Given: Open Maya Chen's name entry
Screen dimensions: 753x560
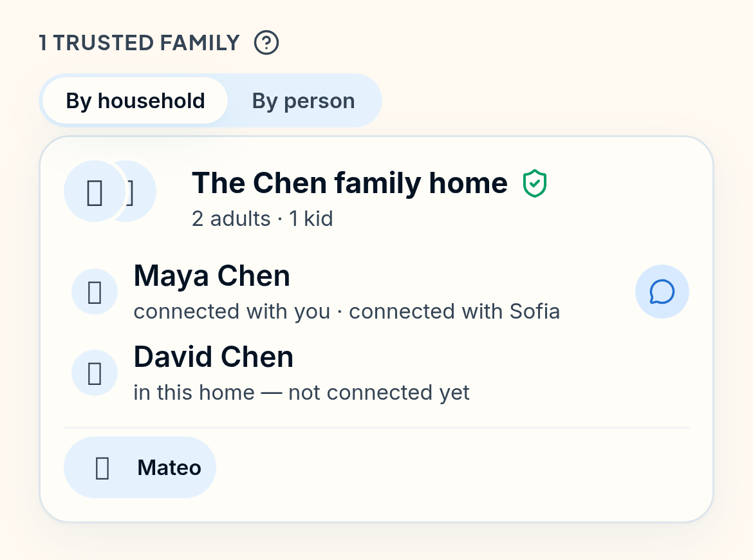Looking at the screenshot, I should coord(212,275).
